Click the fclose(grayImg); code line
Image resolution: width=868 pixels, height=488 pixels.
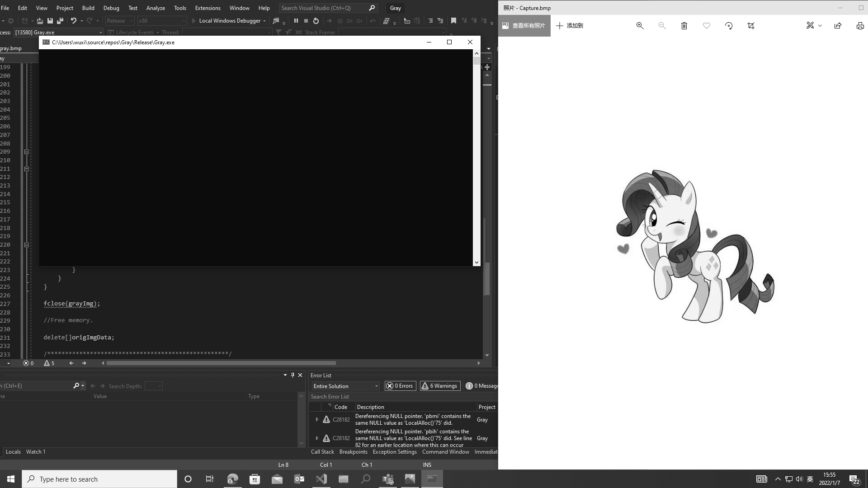coord(72,304)
